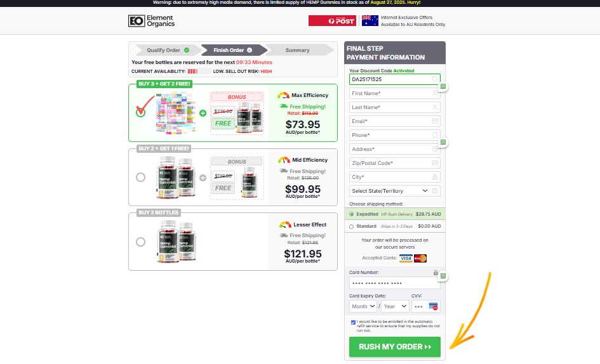
Task: Uncheck the automatic refill enrollment checkbox
Action: pos(353,323)
